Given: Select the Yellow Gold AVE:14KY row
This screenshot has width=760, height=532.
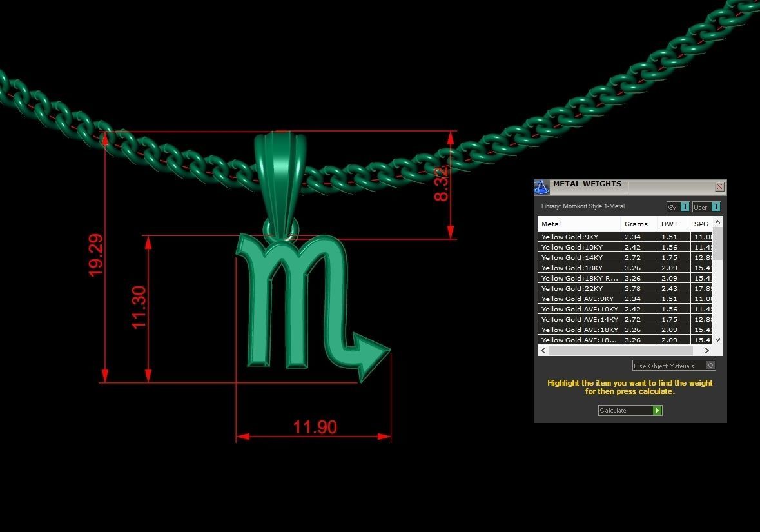Looking at the screenshot, I should [x=625, y=319].
